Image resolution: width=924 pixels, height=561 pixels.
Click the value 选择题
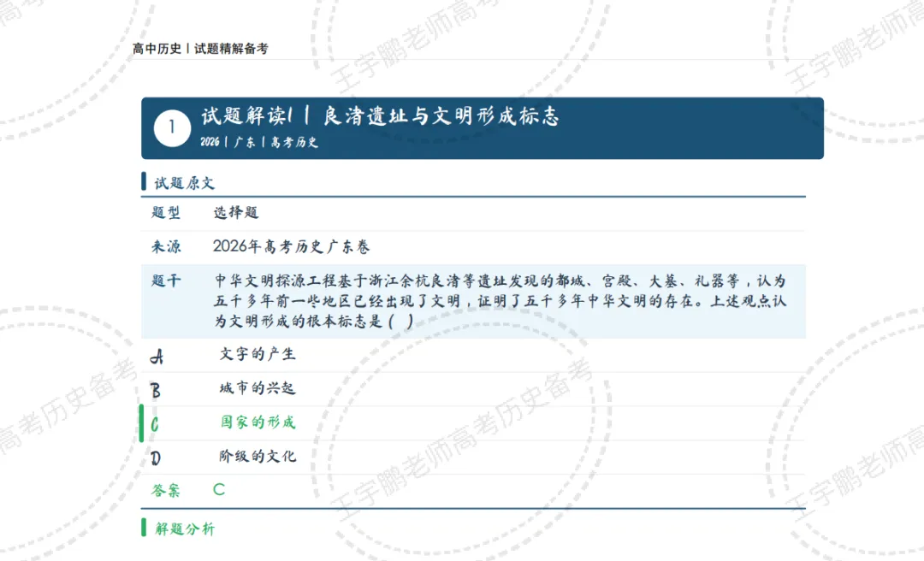point(236,213)
